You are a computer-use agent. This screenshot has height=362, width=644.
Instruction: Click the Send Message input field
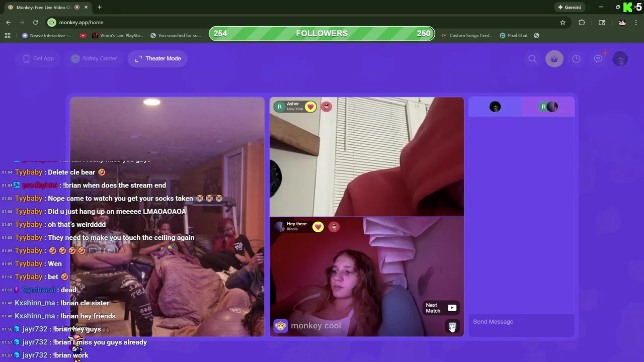pos(521,322)
